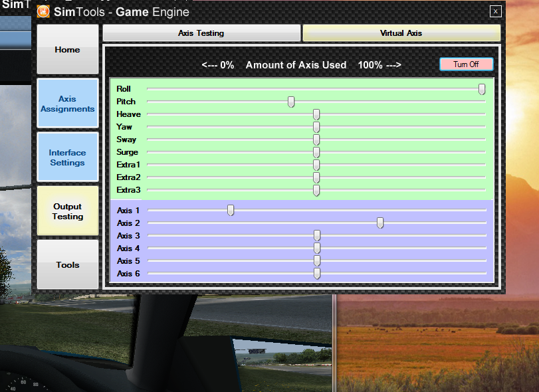The width and height of the screenshot is (539, 392).
Task: Click the 'Roll' label text
Action: (x=124, y=89)
